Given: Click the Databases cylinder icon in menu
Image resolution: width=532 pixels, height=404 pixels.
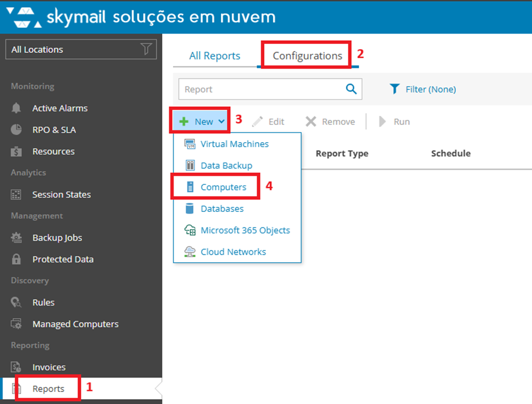Looking at the screenshot, I should [x=190, y=209].
